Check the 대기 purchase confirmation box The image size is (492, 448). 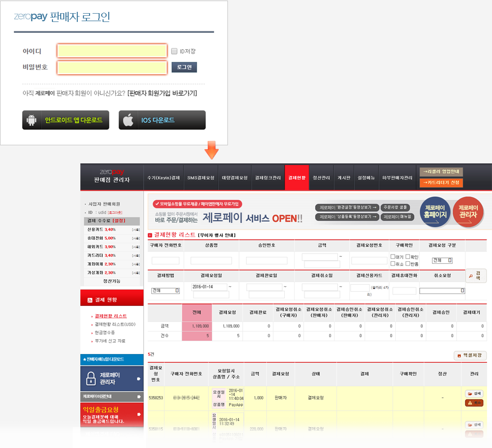click(393, 256)
